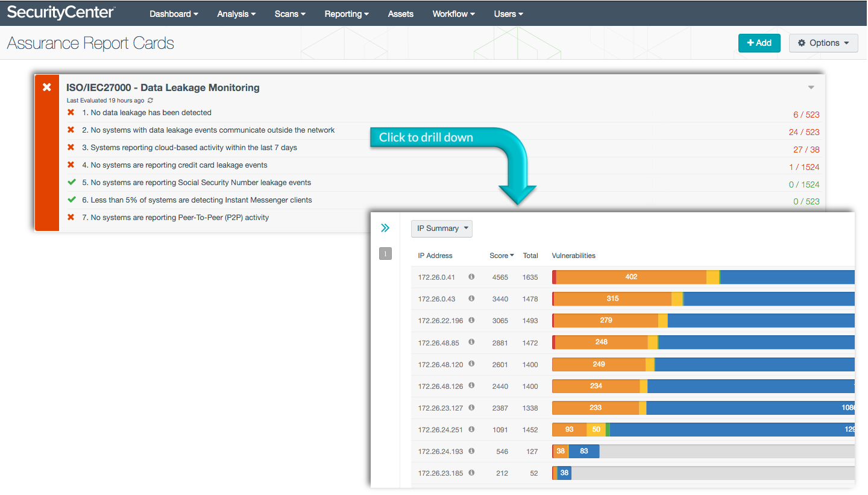This screenshot has height=495, width=868.
Task: Click the refresh icon beside Last Evaluated
Action: (150, 101)
